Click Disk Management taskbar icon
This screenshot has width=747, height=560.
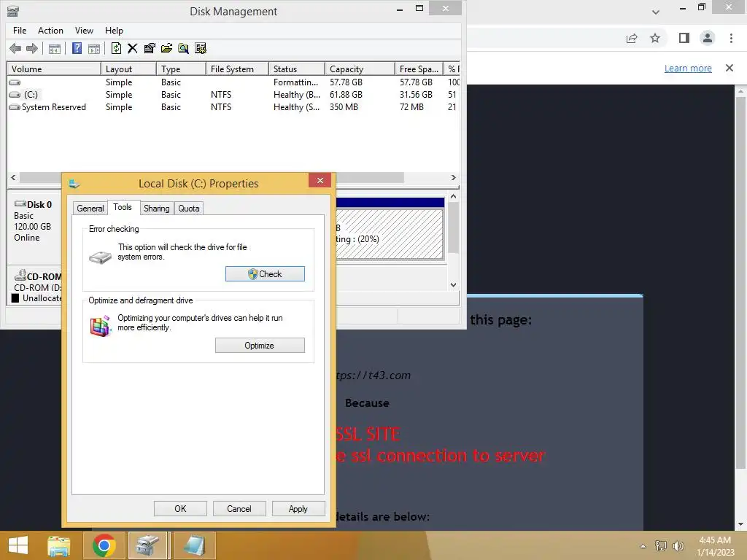147,545
